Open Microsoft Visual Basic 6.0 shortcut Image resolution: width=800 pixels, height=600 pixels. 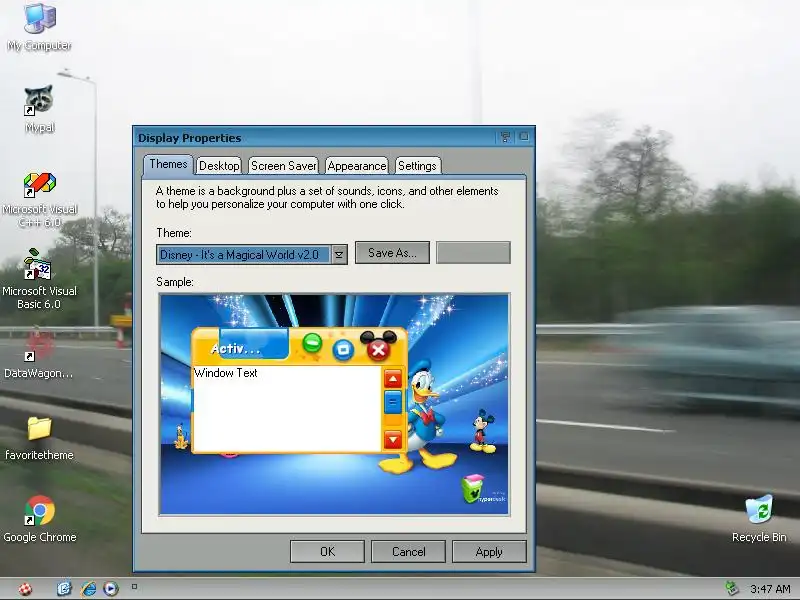(x=39, y=280)
